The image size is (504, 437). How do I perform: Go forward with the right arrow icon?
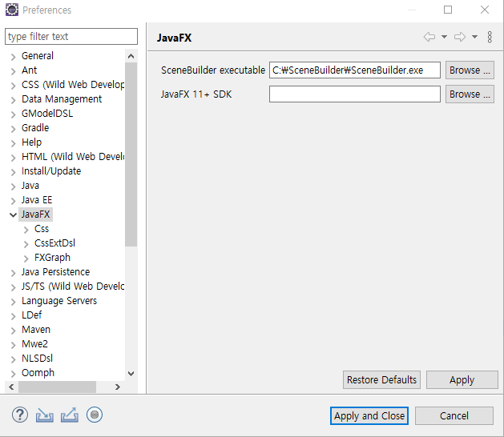(460, 37)
